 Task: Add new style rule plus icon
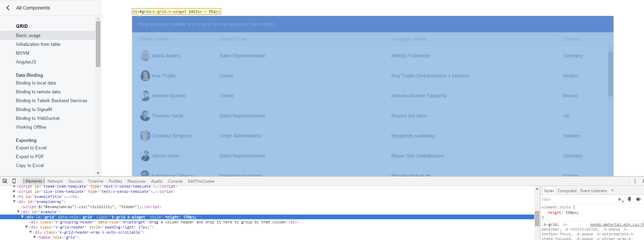point(620,200)
